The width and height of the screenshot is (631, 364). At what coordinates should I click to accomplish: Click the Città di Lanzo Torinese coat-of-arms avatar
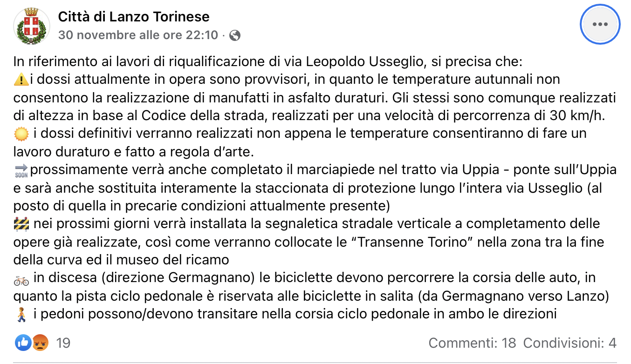pos(32,25)
